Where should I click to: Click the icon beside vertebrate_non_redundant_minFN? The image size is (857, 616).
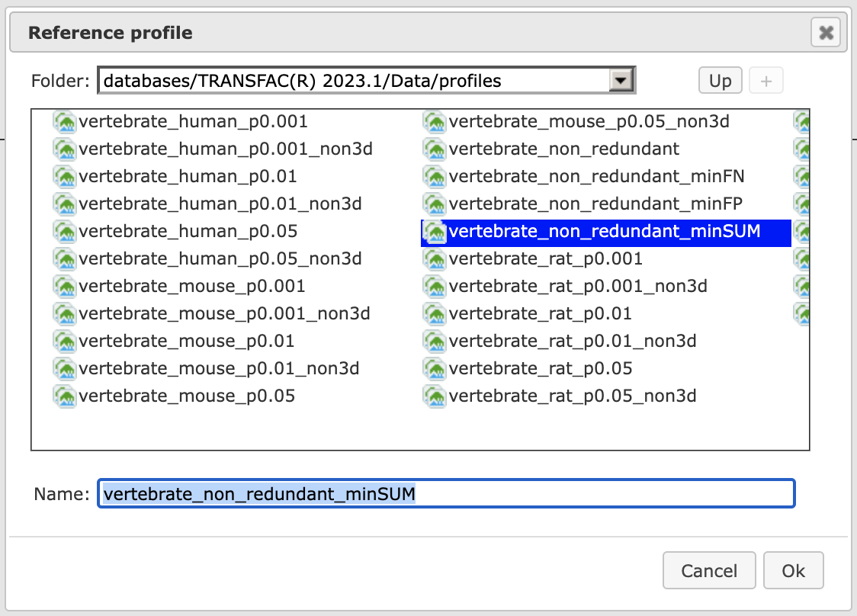pos(435,177)
